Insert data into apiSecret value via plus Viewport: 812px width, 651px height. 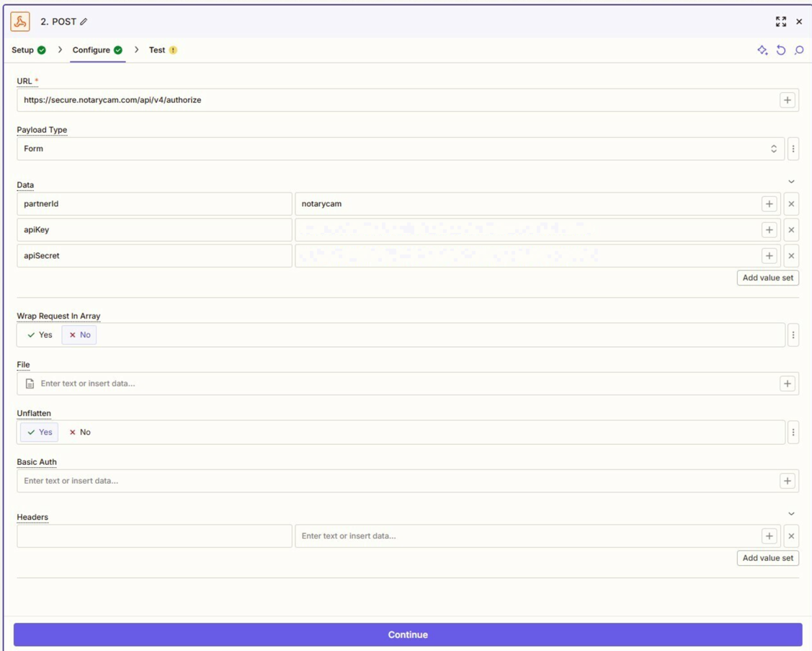(769, 255)
